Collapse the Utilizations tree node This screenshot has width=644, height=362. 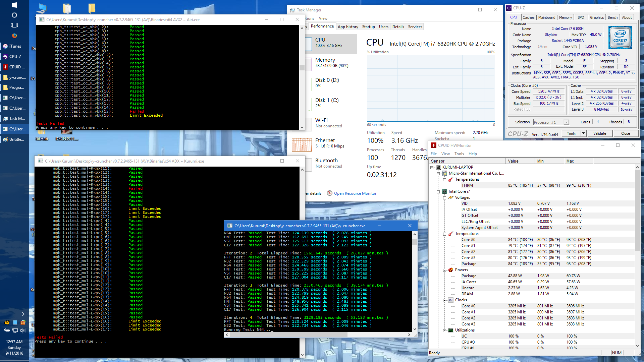pos(444,330)
